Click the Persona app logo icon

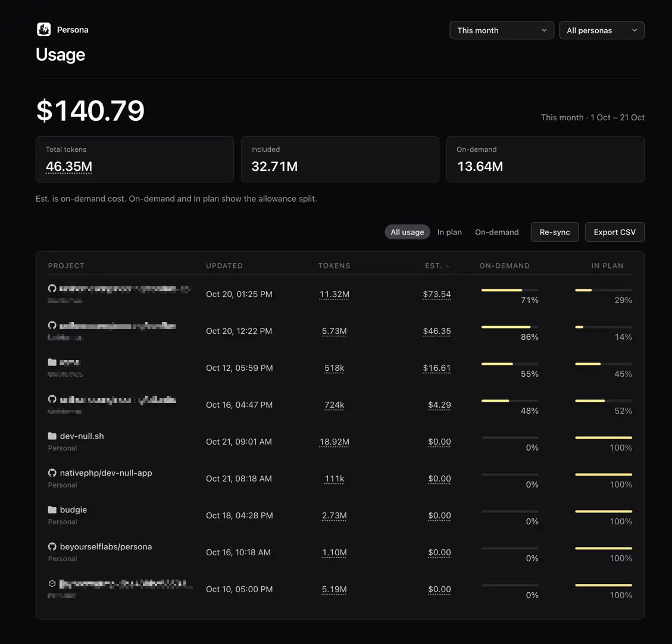tap(43, 30)
